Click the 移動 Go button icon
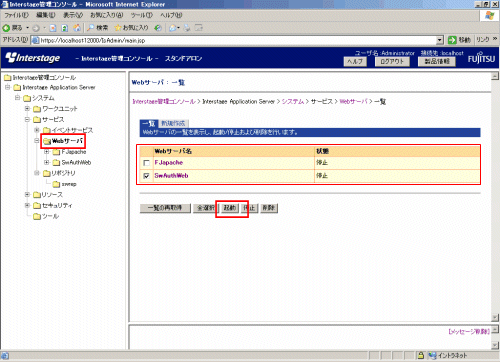This screenshot has width=500, height=362. tap(452, 40)
